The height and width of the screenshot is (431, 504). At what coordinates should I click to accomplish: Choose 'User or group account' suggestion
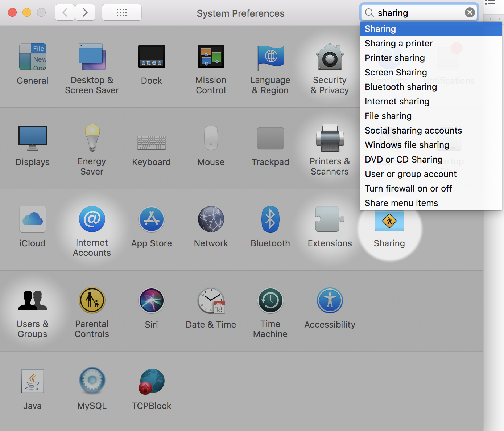click(431, 174)
